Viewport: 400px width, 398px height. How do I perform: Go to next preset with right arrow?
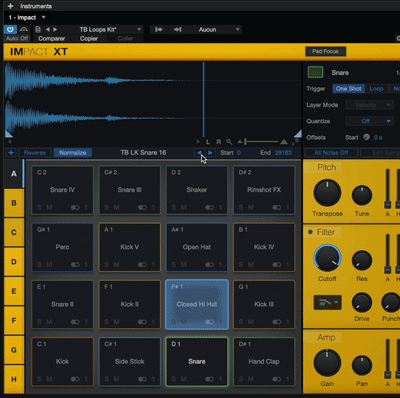pyautogui.click(x=55, y=30)
